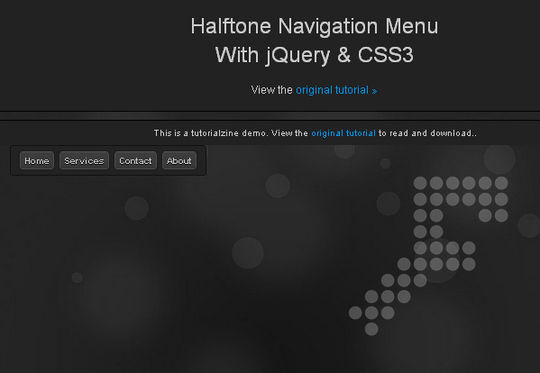Open the Home menu item
This screenshot has width=540, height=373.
point(37,160)
